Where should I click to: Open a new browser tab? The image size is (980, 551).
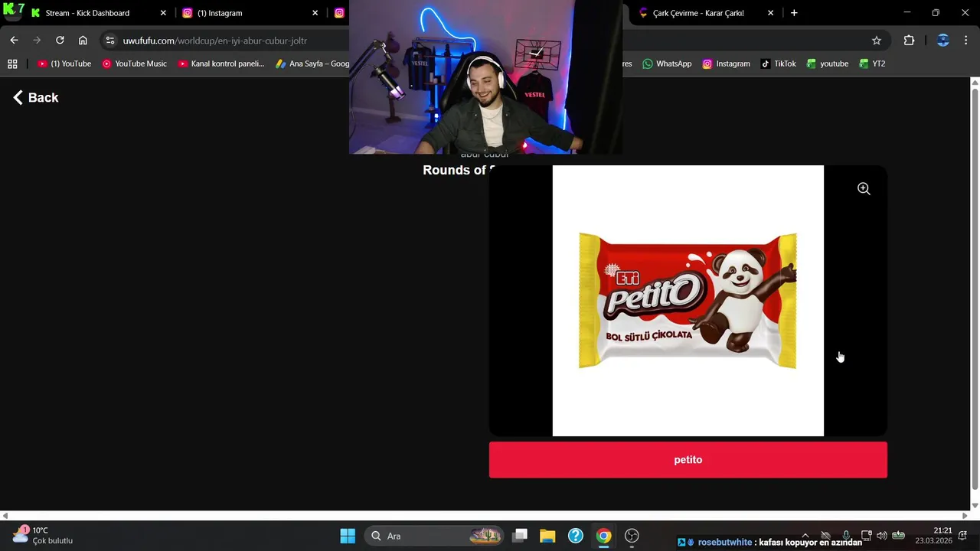(x=794, y=13)
